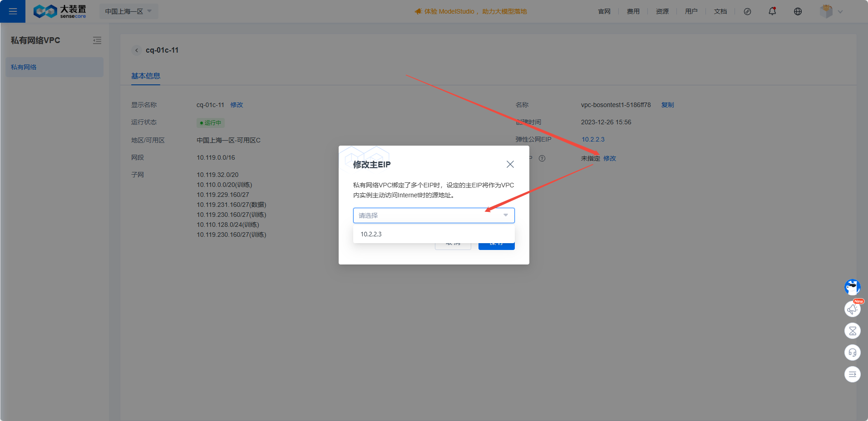Open the 文档 top menu item
The image size is (868, 421).
click(x=720, y=11)
